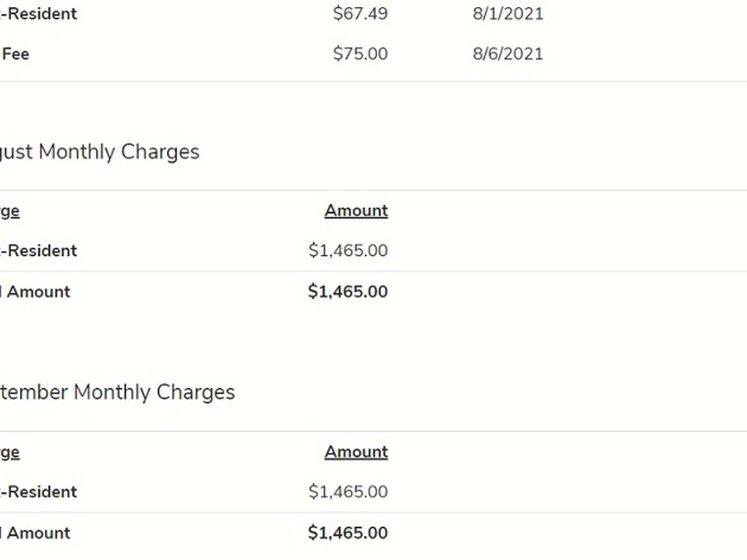The height and width of the screenshot is (560, 747).
Task: Click the September Monthly Charges heading
Action: [117, 392]
